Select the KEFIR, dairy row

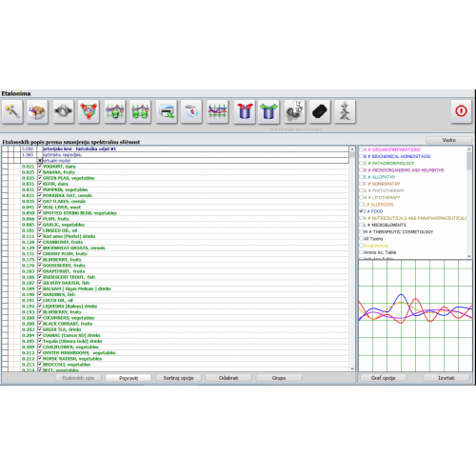coord(175,184)
